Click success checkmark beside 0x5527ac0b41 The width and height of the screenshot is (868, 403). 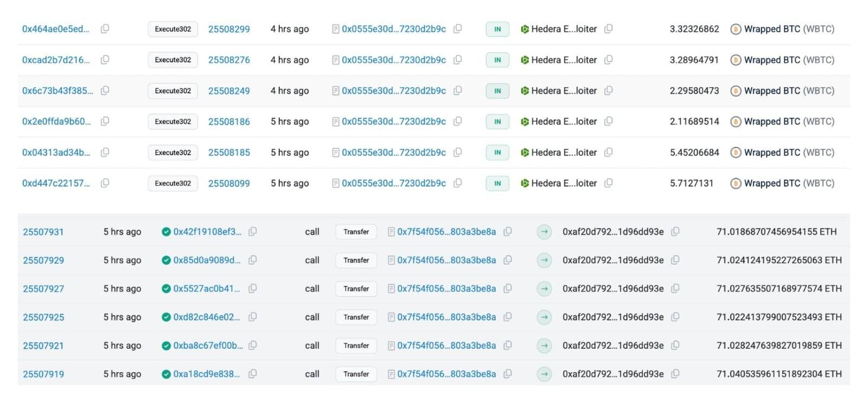pyautogui.click(x=167, y=289)
